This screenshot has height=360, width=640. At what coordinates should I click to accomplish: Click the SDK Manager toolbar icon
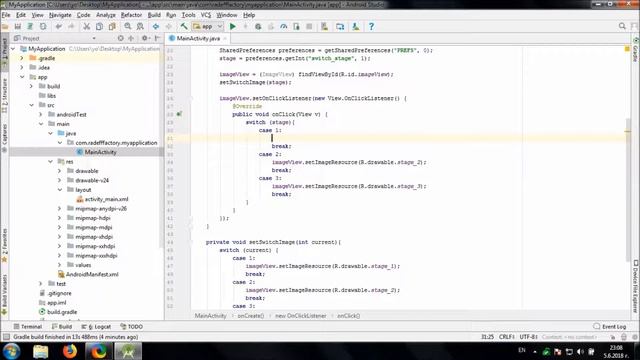pyautogui.click(x=356, y=27)
